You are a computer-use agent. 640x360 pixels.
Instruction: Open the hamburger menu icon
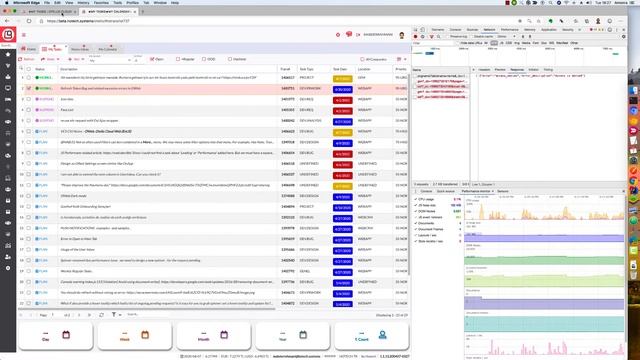24,35
